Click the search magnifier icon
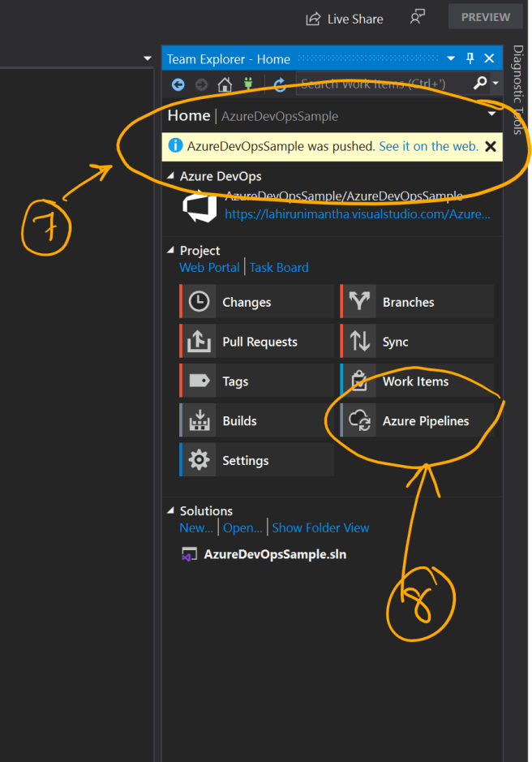 [x=478, y=83]
